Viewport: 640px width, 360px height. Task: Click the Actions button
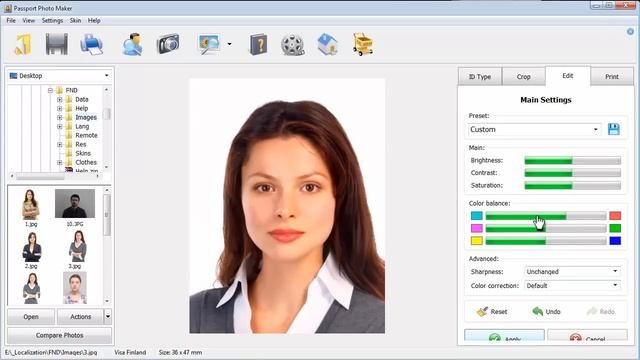[80, 316]
